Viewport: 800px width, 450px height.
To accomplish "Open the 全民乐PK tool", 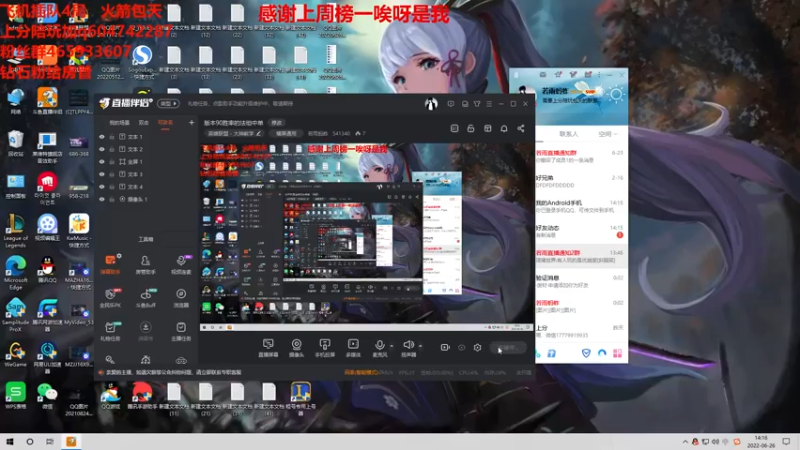I will point(110,297).
